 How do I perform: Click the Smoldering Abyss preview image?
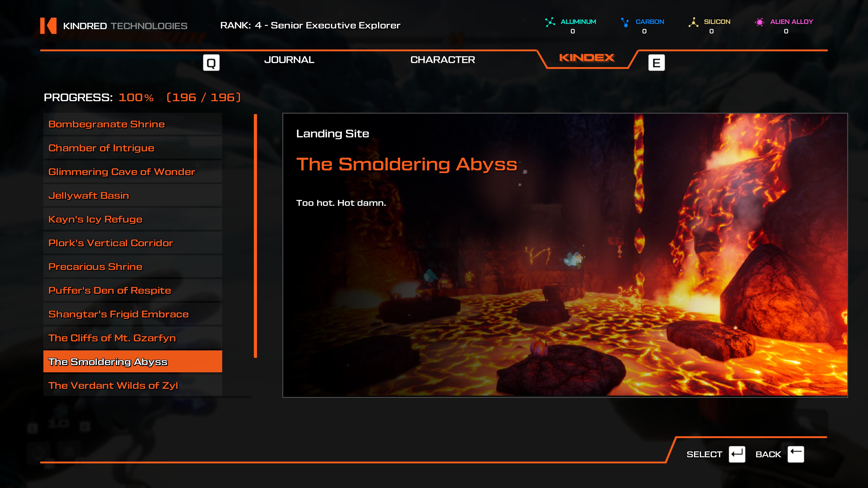565,255
